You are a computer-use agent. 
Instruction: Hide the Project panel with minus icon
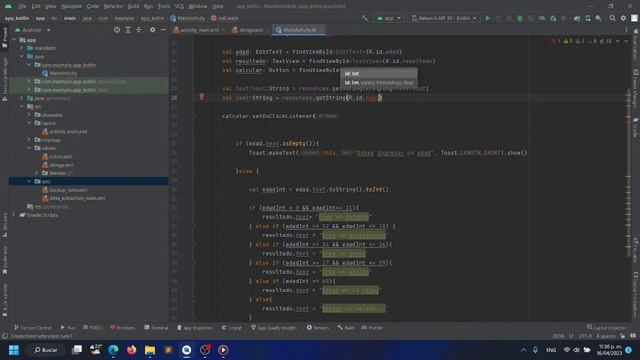[163, 30]
